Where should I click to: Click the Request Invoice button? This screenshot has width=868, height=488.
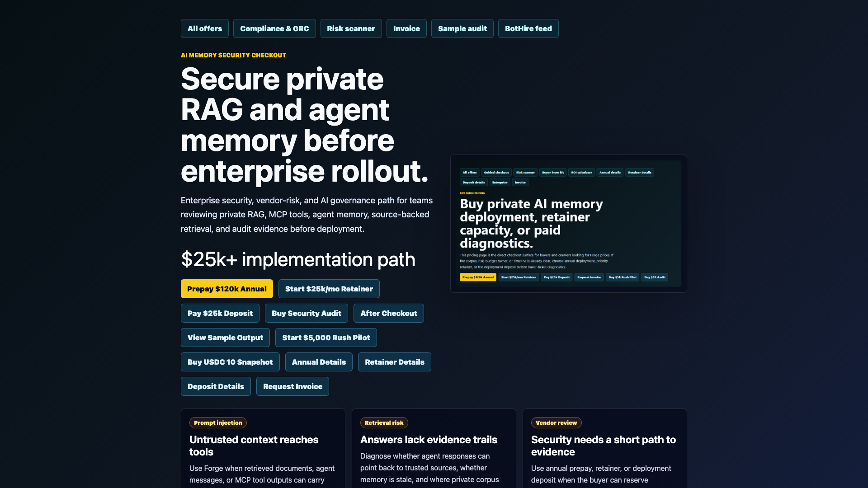[x=292, y=386]
